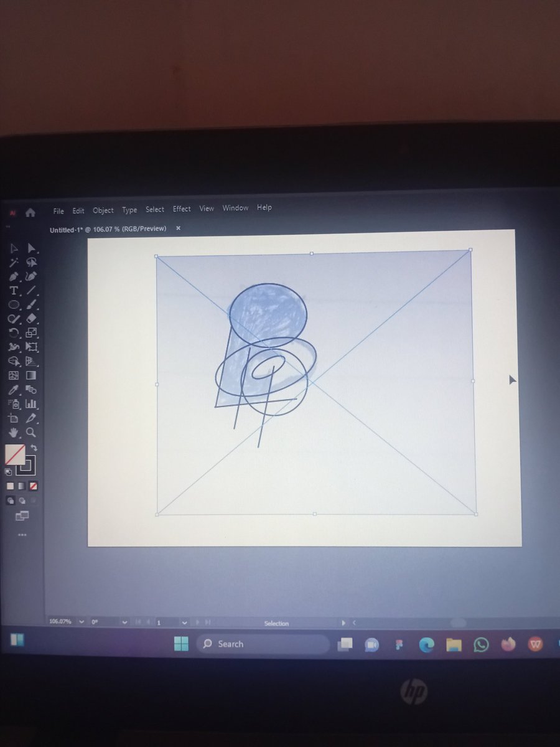Select the Curvature tool
Image resolution: width=560 pixels, height=747 pixels.
[32, 276]
